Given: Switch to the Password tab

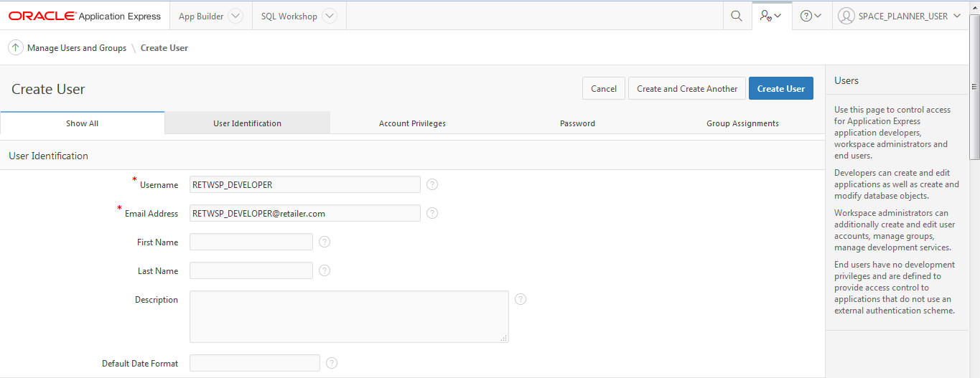Looking at the screenshot, I should point(577,123).
